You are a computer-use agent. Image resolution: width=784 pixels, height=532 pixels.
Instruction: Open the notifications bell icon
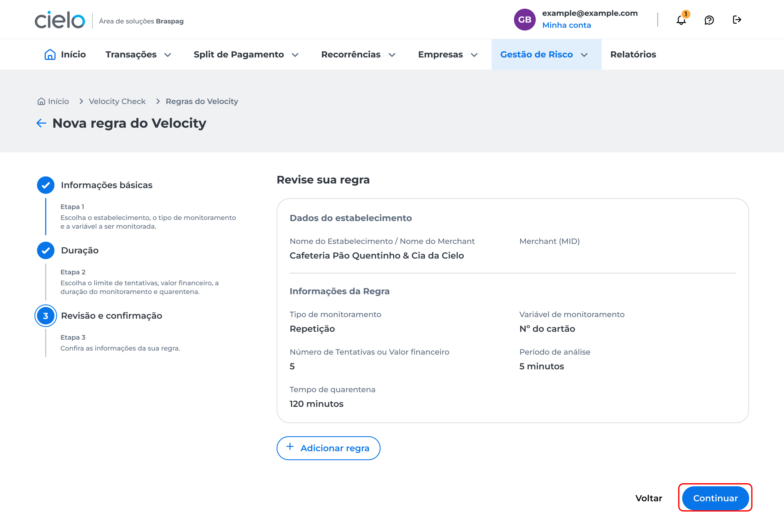tap(681, 20)
